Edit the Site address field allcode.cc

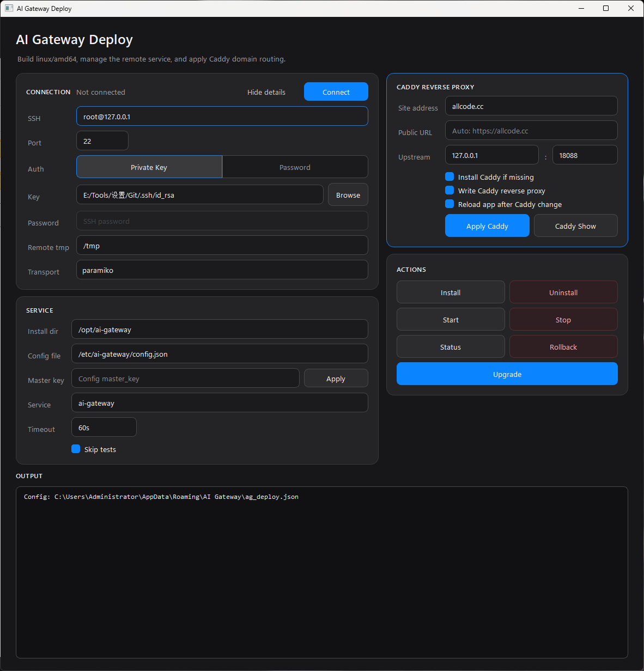coord(531,106)
